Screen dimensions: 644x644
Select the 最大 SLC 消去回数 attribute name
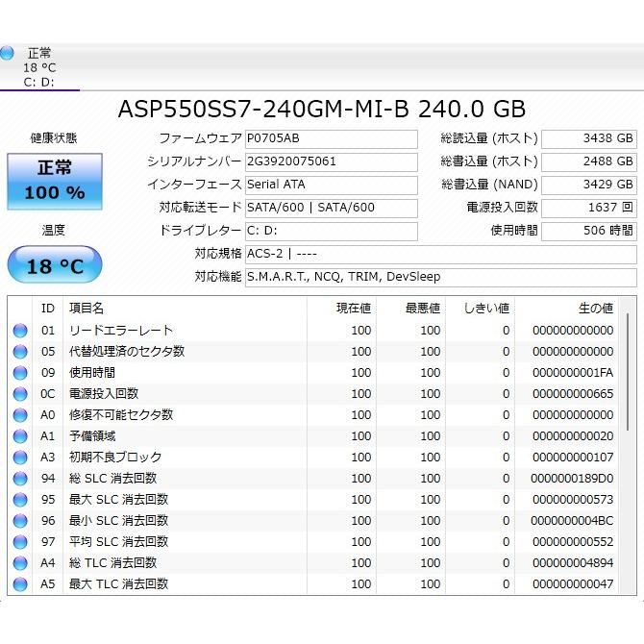[118, 500]
